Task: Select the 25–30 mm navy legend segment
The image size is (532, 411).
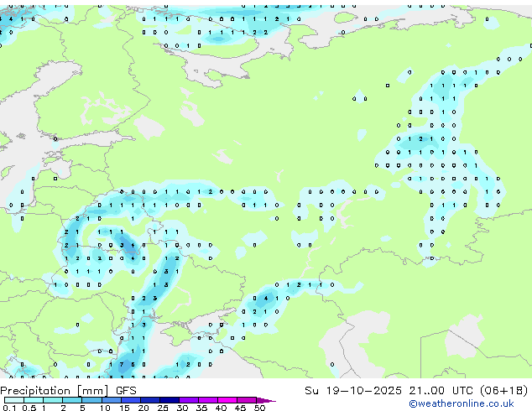Action: click(x=170, y=400)
